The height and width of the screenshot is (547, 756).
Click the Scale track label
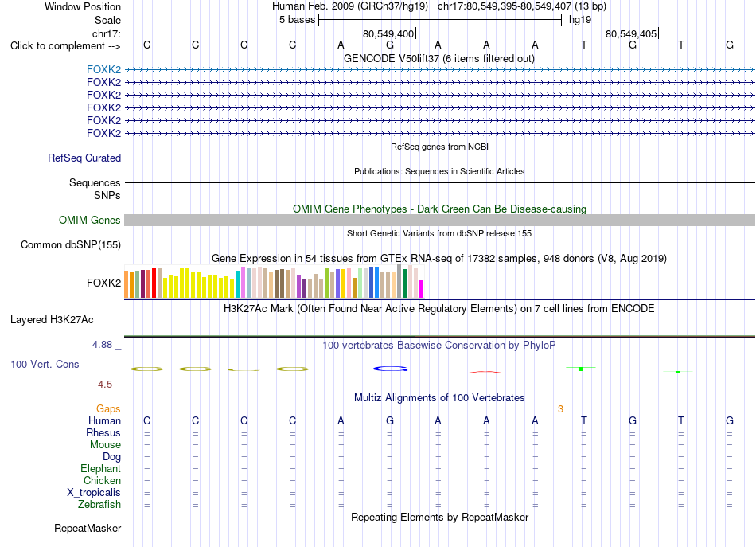(x=107, y=20)
